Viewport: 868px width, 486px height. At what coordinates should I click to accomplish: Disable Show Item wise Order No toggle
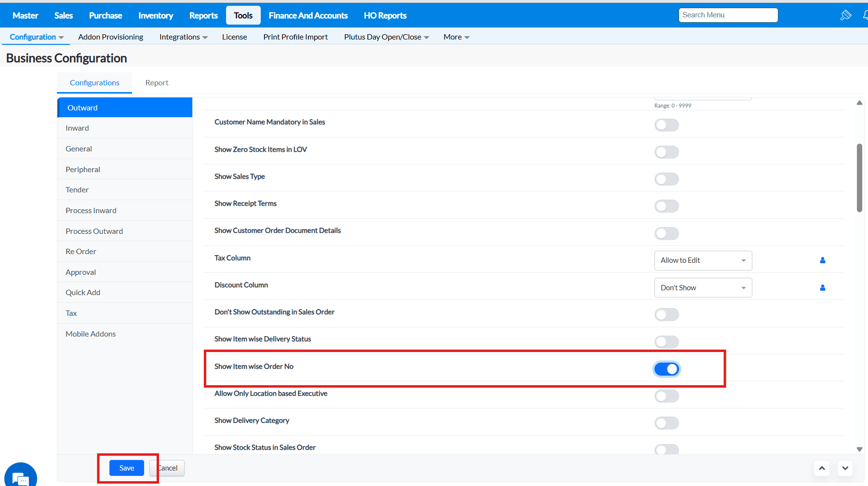tap(667, 369)
